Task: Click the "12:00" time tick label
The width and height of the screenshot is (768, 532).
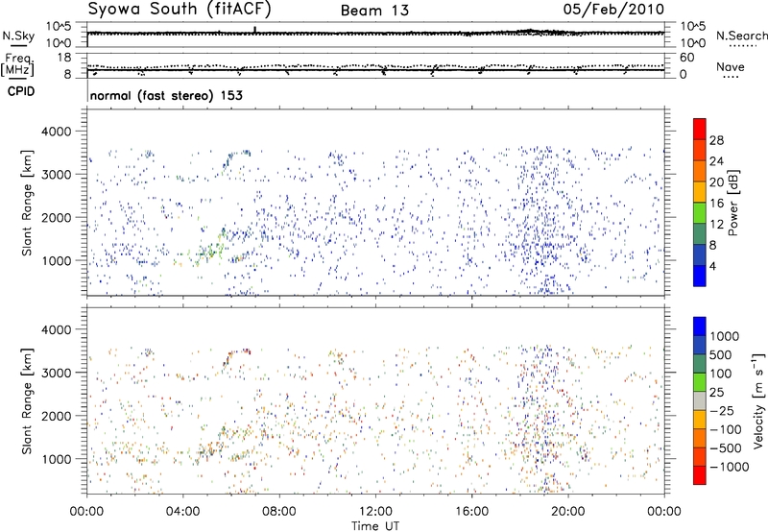Action: (x=375, y=512)
